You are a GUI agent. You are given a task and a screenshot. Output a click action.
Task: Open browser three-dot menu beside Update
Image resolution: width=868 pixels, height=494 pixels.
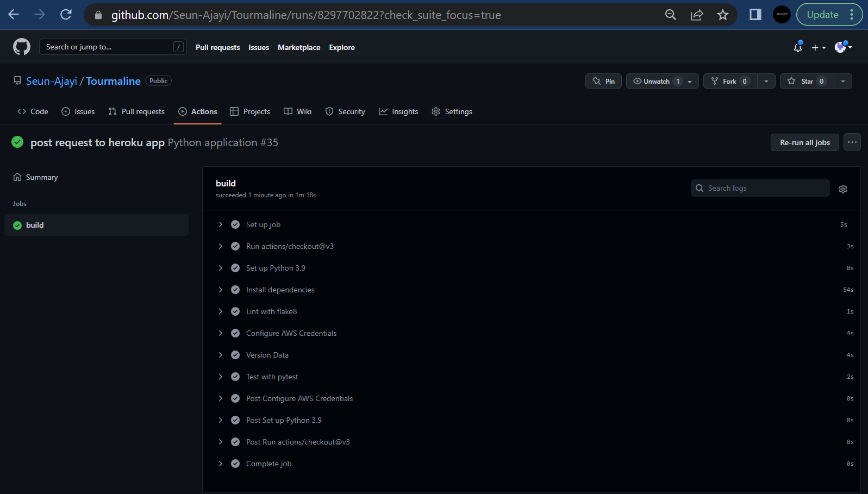click(x=852, y=15)
